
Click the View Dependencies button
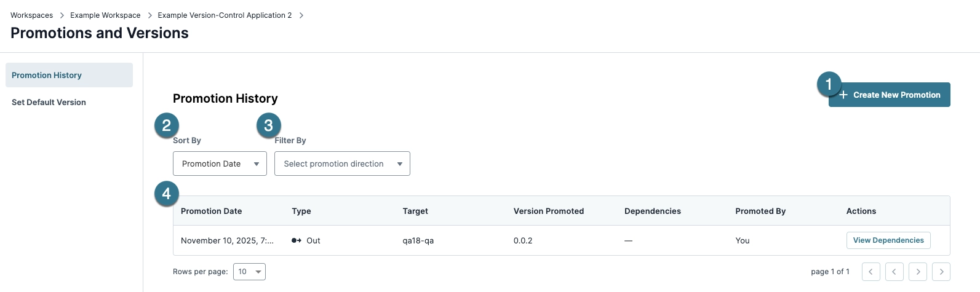coord(888,240)
